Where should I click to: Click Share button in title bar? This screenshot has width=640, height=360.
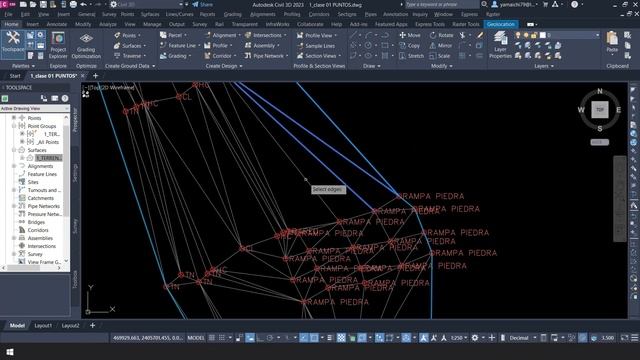pos(202,4)
